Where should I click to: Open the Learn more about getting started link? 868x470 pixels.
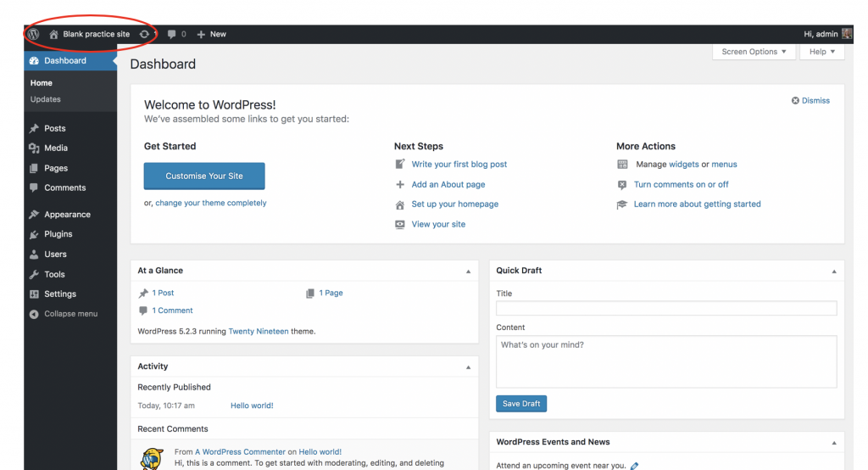click(x=698, y=204)
